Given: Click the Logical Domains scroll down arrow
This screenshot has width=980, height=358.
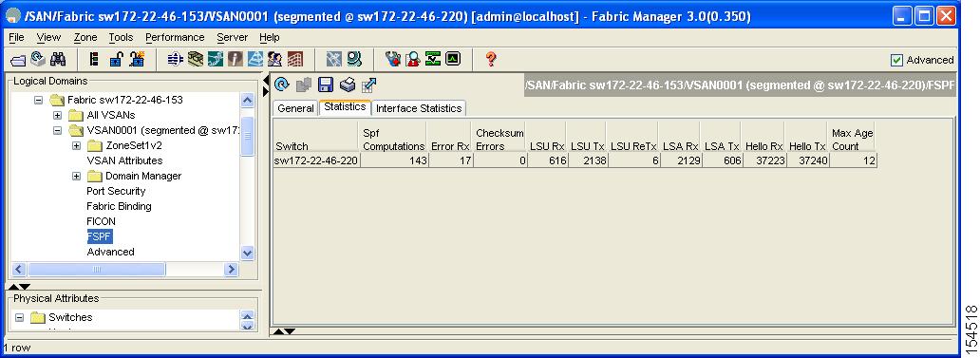Looking at the screenshot, I should point(248,253).
